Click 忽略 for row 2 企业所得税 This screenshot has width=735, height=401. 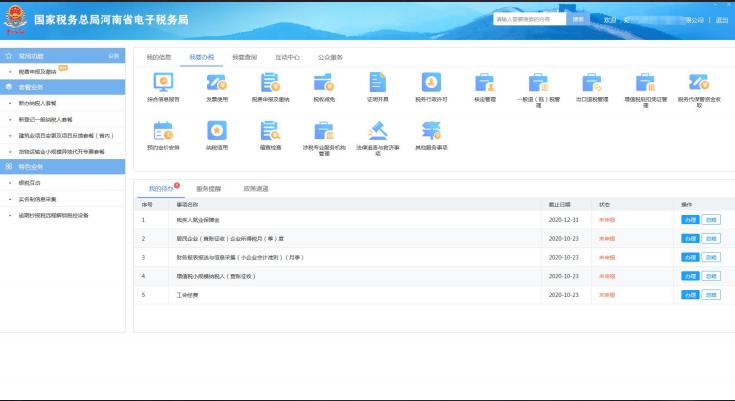pyautogui.click(x=711, y=239)
